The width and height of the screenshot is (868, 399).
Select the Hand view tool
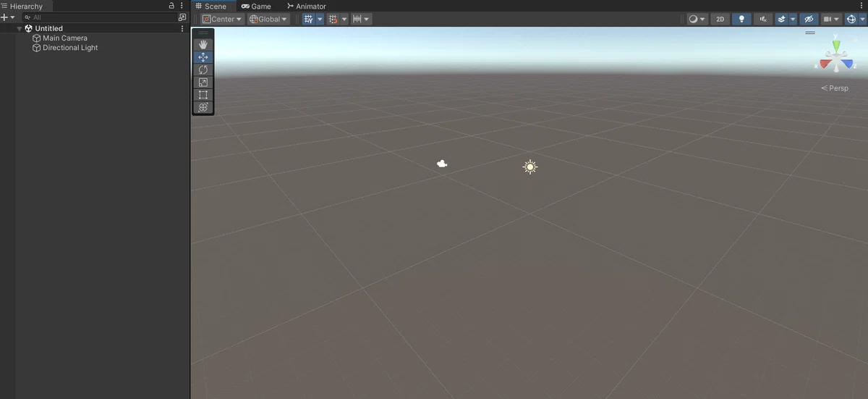coord(203,45)
